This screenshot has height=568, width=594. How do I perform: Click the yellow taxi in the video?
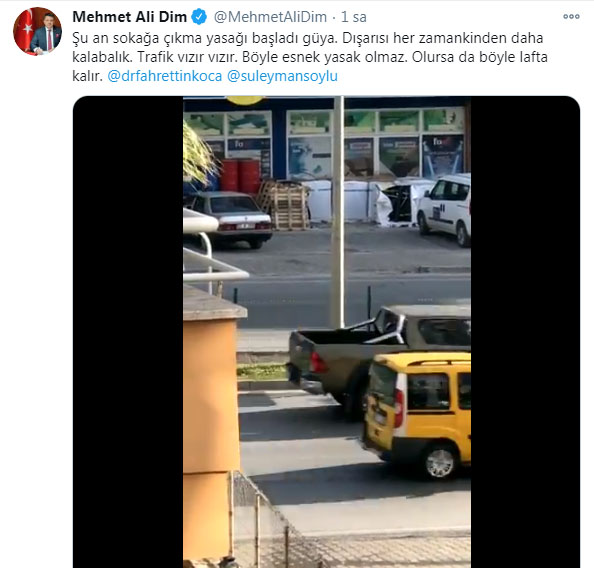pos(417,413)
